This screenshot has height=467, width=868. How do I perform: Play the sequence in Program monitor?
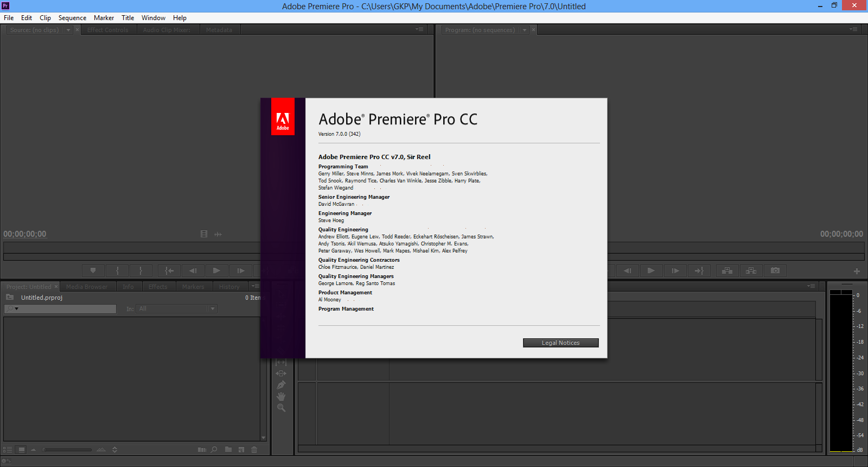651,270
